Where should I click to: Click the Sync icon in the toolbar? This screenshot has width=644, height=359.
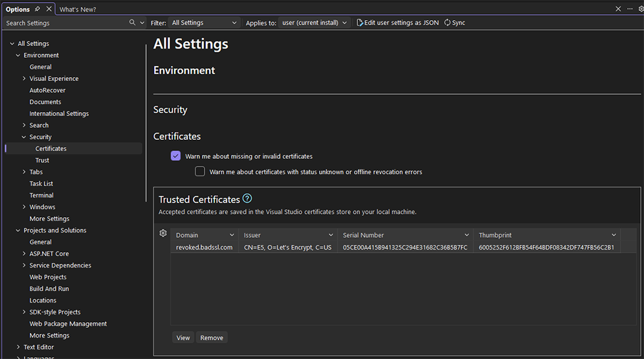[x=447, y=23]
